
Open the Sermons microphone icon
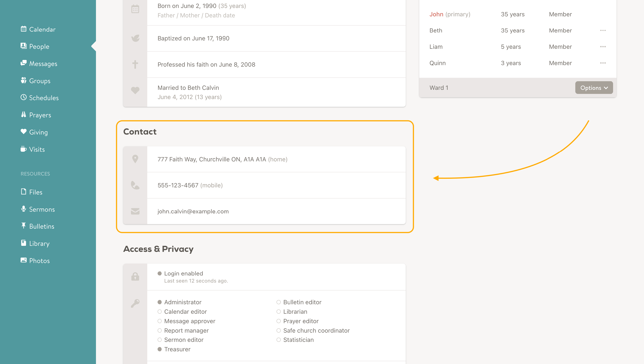pyautogui.click(x=23, y=209)
